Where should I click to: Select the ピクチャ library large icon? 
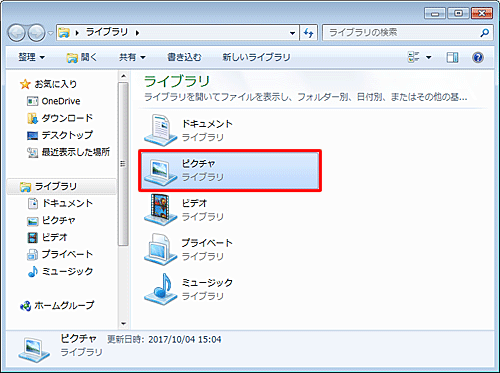click(x=160, y=171)
